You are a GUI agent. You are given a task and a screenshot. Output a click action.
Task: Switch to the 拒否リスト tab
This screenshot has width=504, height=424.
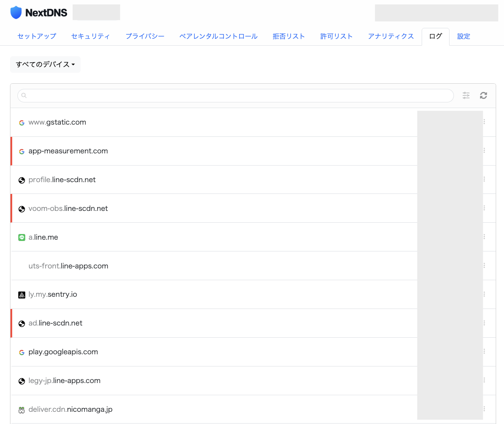tap(289, 36)
